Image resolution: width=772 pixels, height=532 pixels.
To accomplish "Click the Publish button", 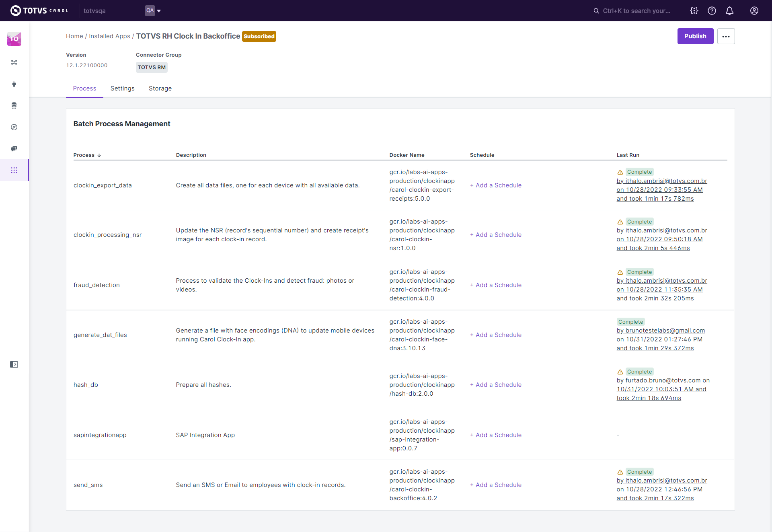I will [x=695, y=36].
